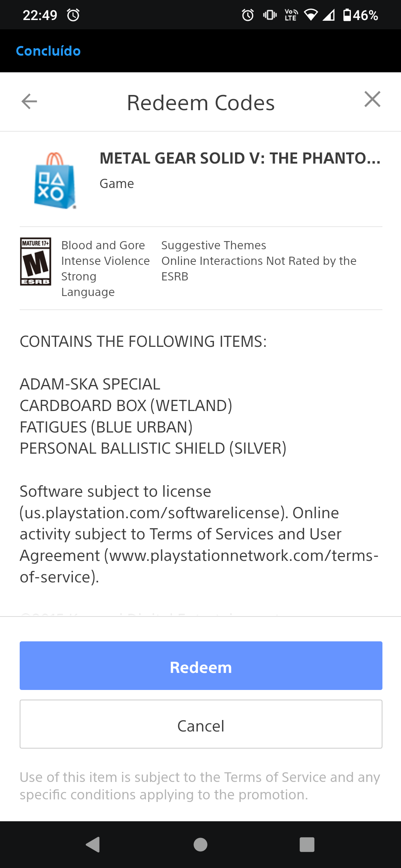
Task: Tap the software license paragraph text
Action: tap(199, 534)
